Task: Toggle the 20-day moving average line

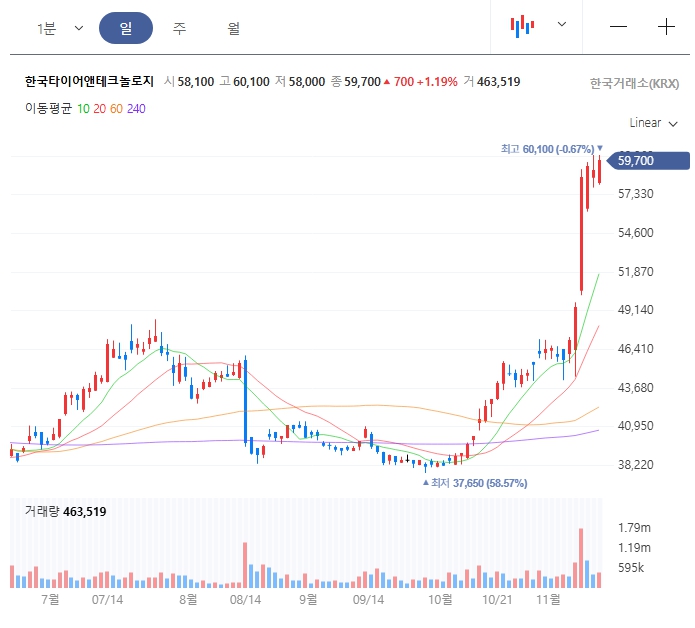Action: 100,109
